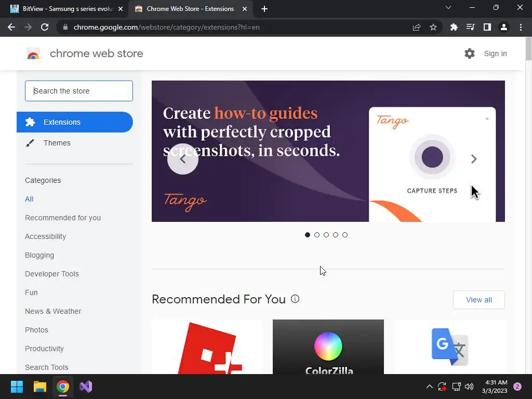Bookmark this tab with star icon

tap(433, 27)
